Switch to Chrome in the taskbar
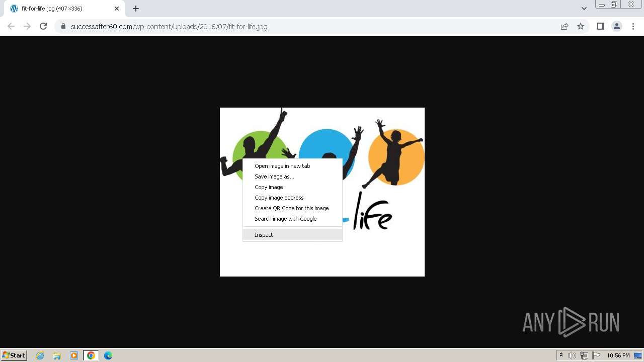 91,355
